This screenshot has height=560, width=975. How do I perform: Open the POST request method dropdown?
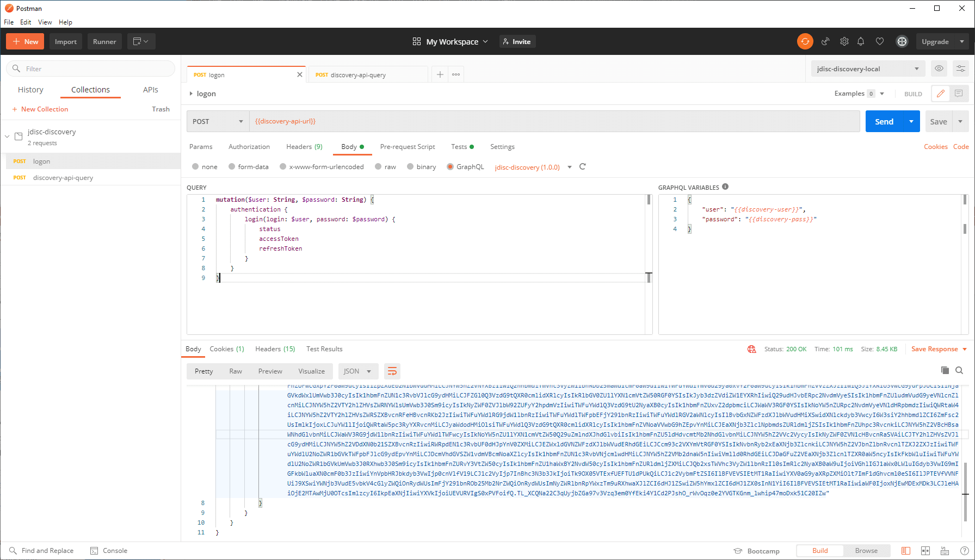(x=218, y=121)
